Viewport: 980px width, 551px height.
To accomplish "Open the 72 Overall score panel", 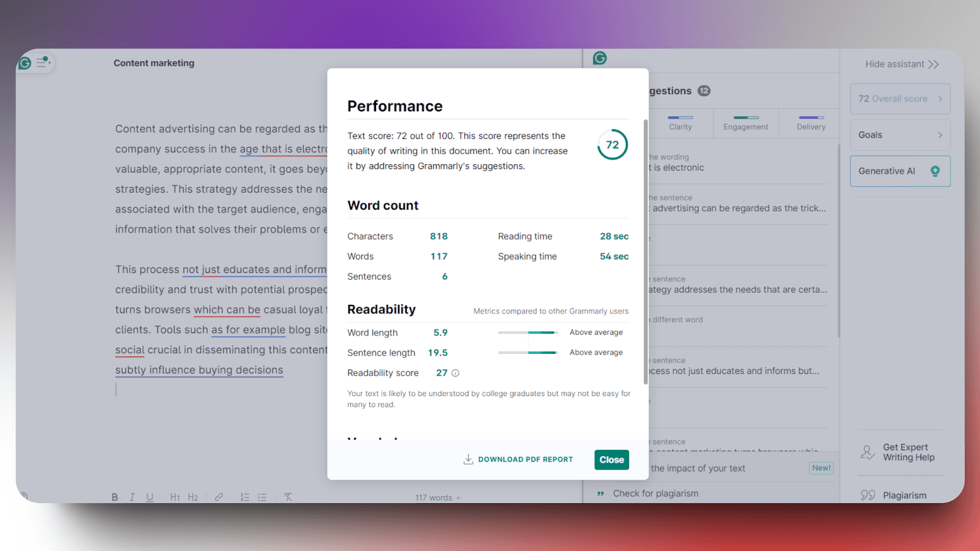I will tap(900, 99).
